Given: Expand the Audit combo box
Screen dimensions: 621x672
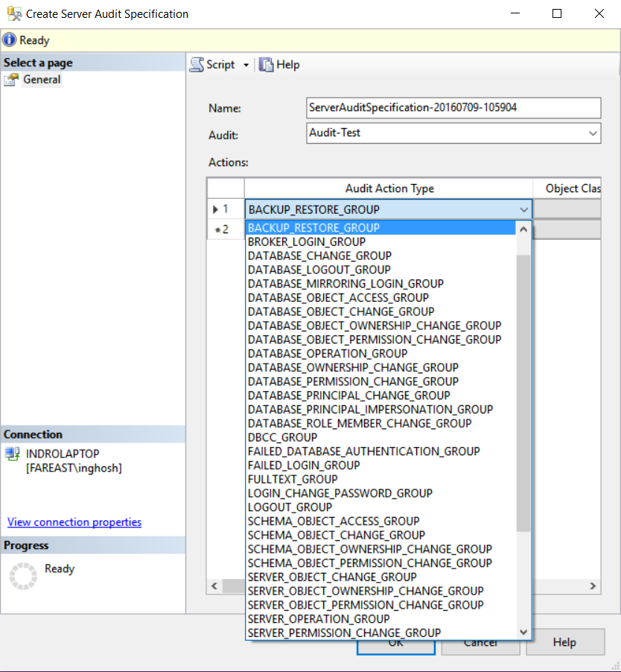Looking at the screenshot, I should 593,133.
